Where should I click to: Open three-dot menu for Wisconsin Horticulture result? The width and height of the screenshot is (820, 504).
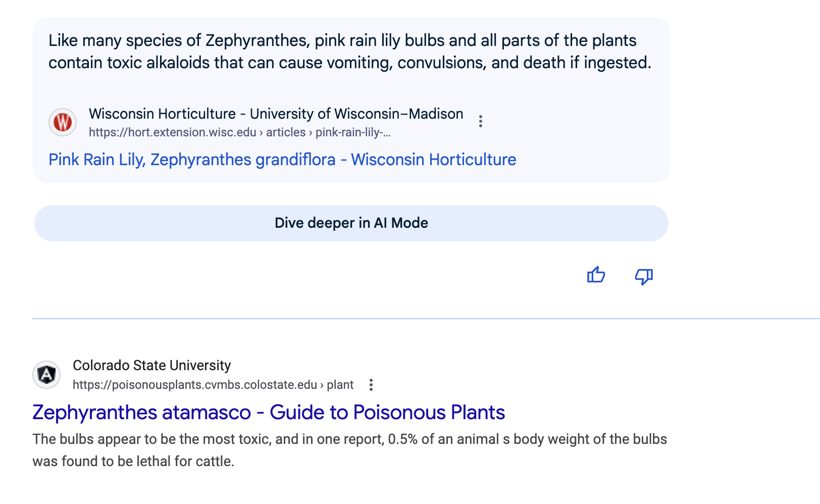[x=481, y=121]
